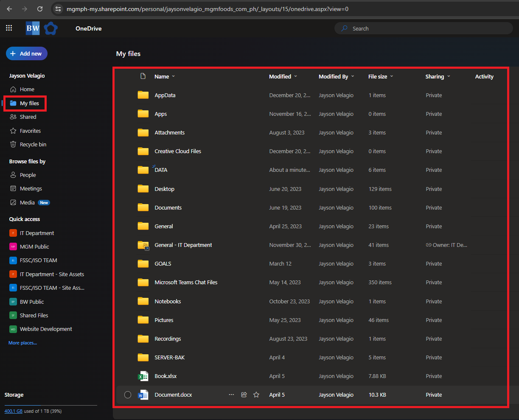
Task: Click the IT Department quick access icon
Action: coord(13,233)
